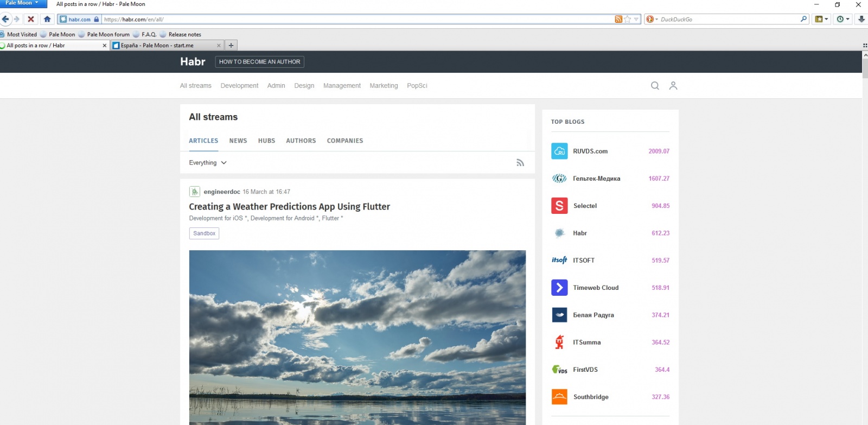Open the Гельтек-Медика blog logo
Image resolution: width=868 pixels, height=425 pixels.
tap(559, 179)
